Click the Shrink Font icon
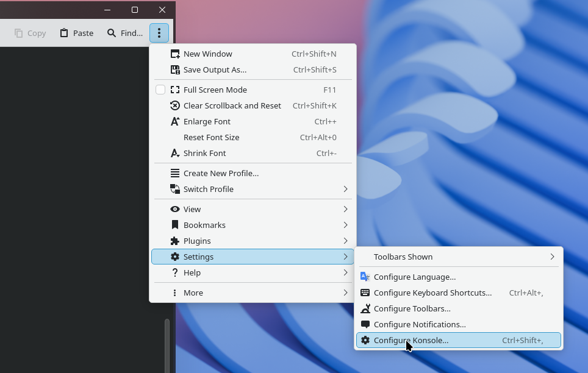 pos(174,154)
